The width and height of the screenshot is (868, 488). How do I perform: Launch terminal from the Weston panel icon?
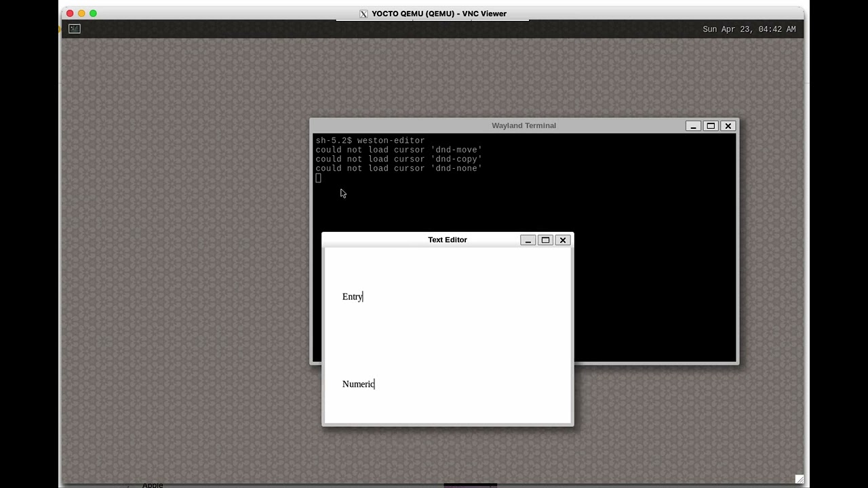coord(75,28)
